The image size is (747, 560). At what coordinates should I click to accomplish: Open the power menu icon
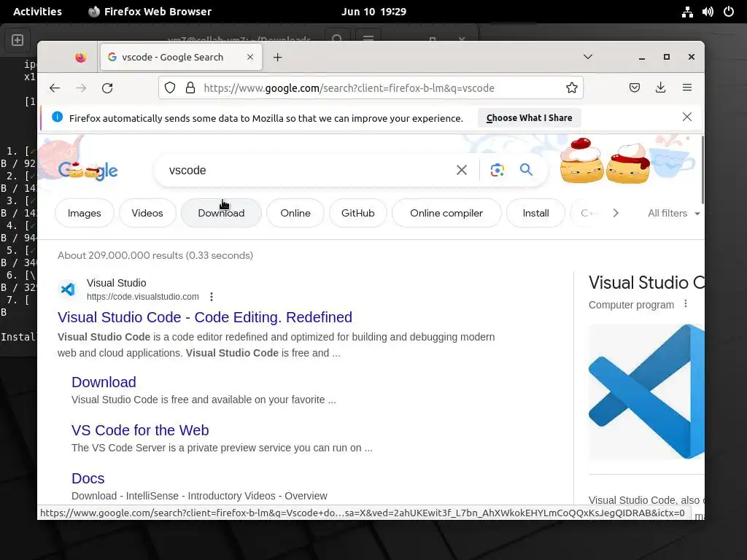pos(729,12)
